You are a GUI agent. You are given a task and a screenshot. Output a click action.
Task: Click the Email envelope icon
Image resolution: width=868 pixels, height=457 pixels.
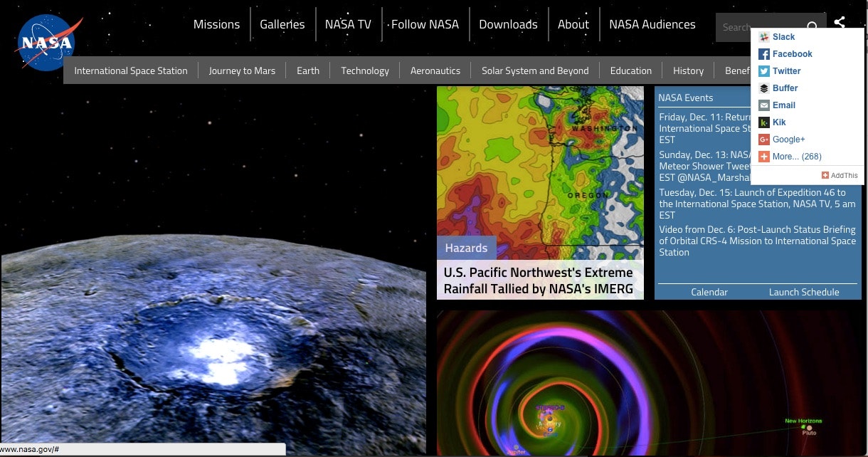point(764,105)
